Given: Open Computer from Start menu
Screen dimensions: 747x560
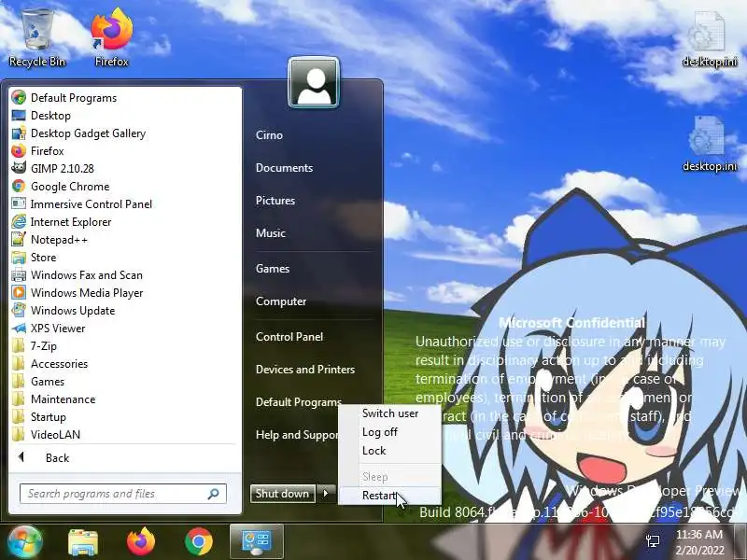Looking at the screenshot, I should pos(281,301).
